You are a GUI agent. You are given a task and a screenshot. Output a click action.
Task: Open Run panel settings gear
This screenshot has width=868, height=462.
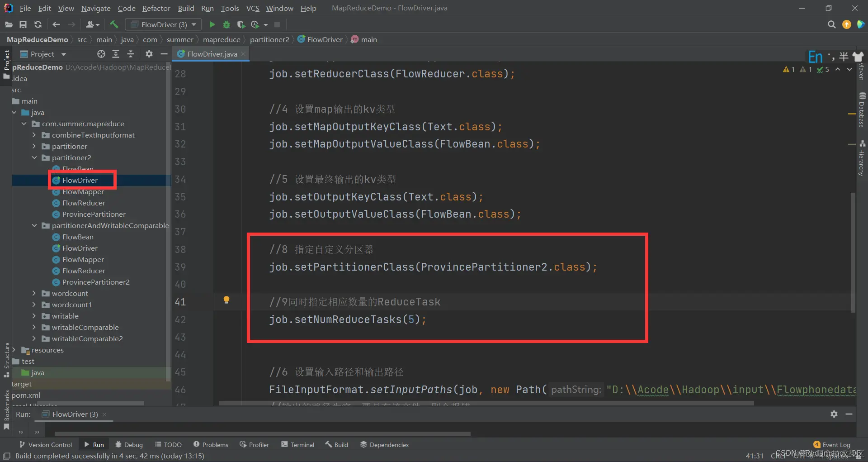[834, 414]
